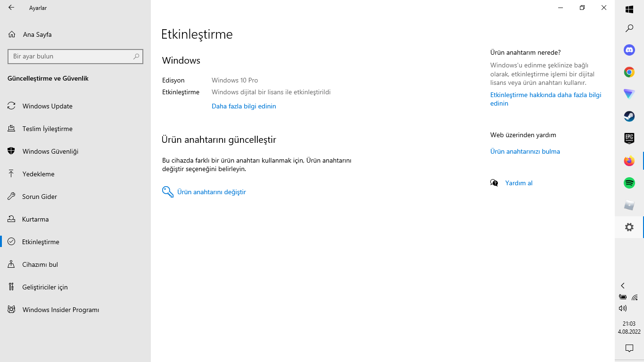Open Spotify from the taskbar
Screen dimensions: 644x362
pos(629,183)
